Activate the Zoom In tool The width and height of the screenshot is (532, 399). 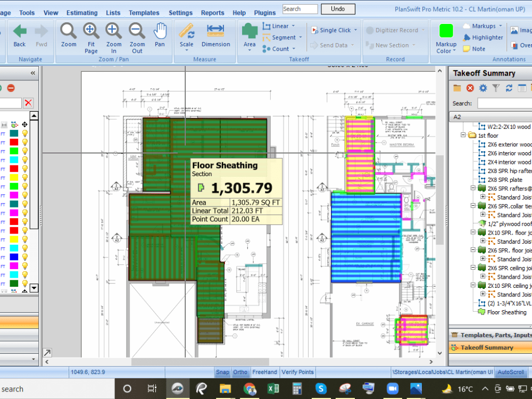point(114,38)
